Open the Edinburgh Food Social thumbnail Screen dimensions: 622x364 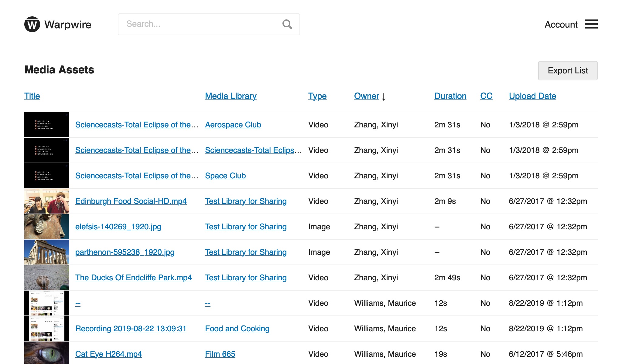coord(47,201)
